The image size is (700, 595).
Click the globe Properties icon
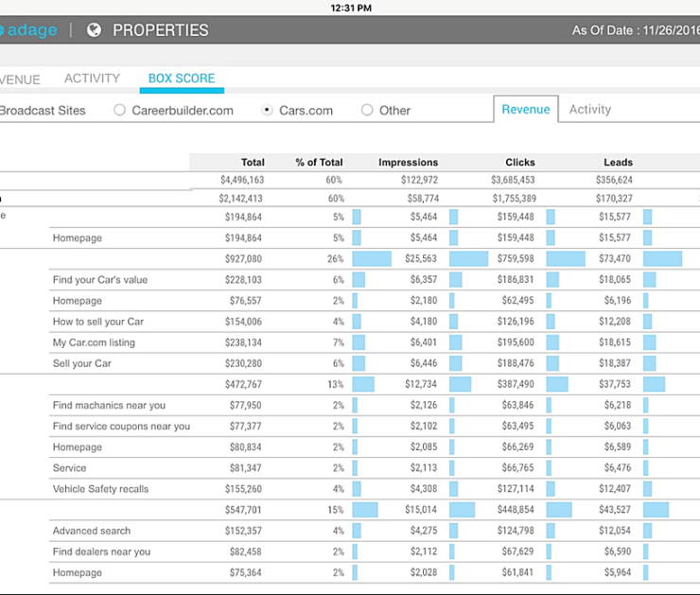pos(94,30)
